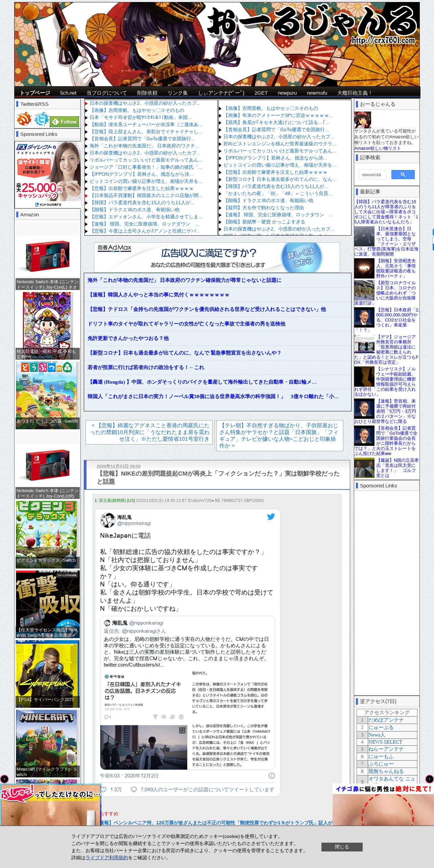Open NEWS SELECT in access ranking

point(385,742)
